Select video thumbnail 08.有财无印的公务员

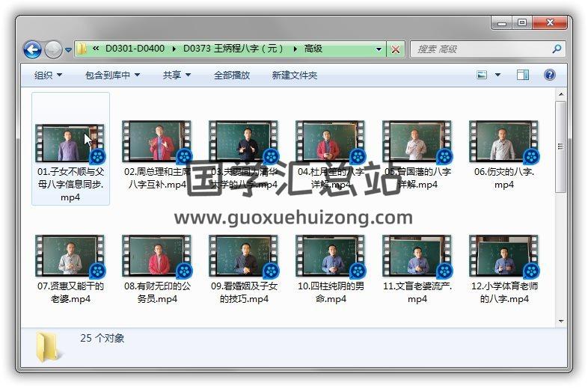157,256
